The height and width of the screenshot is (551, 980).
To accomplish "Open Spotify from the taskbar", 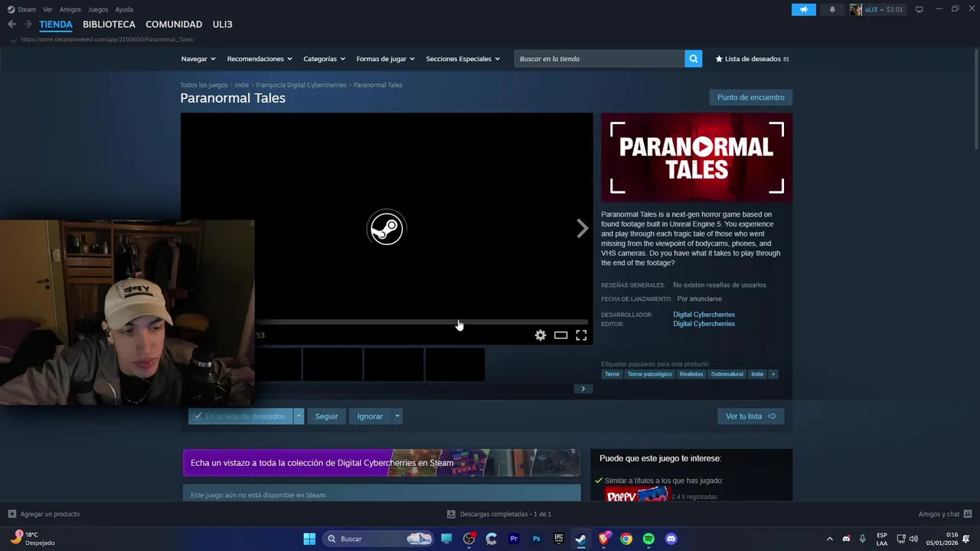I will coord(648,539).
